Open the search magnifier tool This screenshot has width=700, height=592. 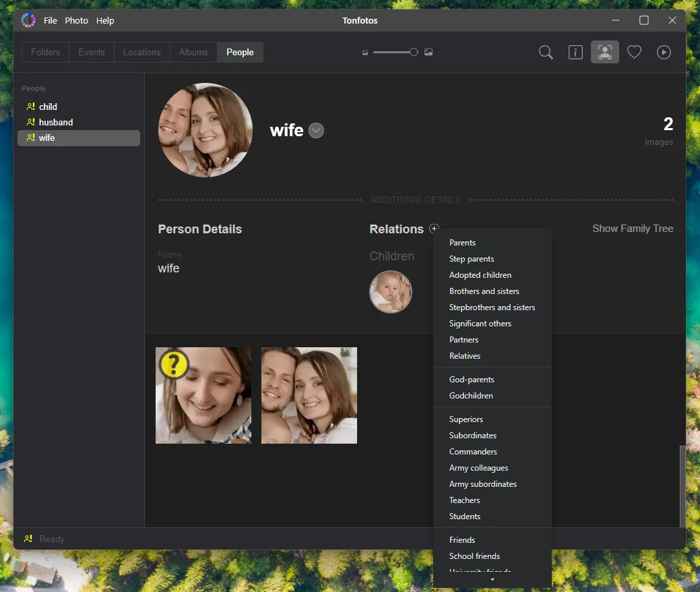coord(546,53)
